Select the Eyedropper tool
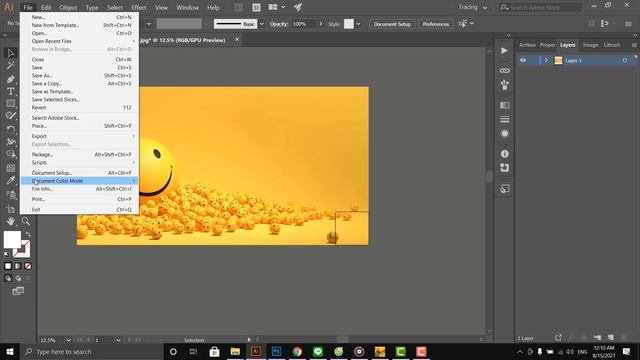Image resolution: width=640 pixels, height=360 pixels. click(x=11, y=180)
